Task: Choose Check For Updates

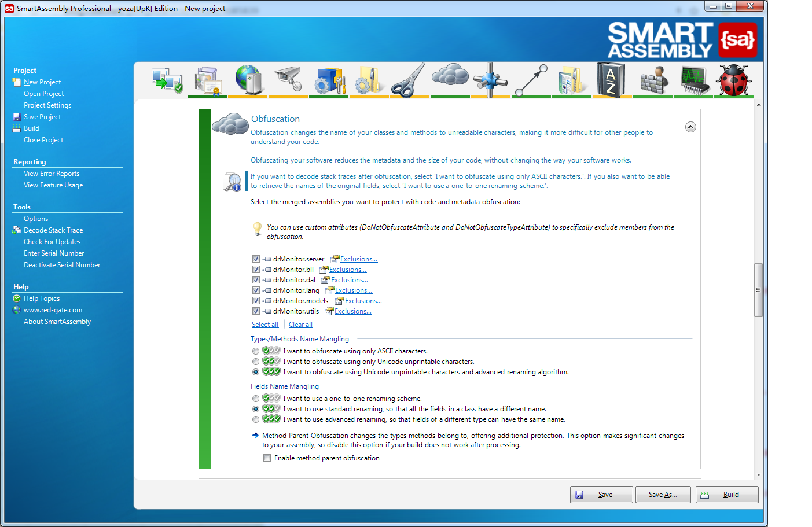Action: tap(52, 242)
